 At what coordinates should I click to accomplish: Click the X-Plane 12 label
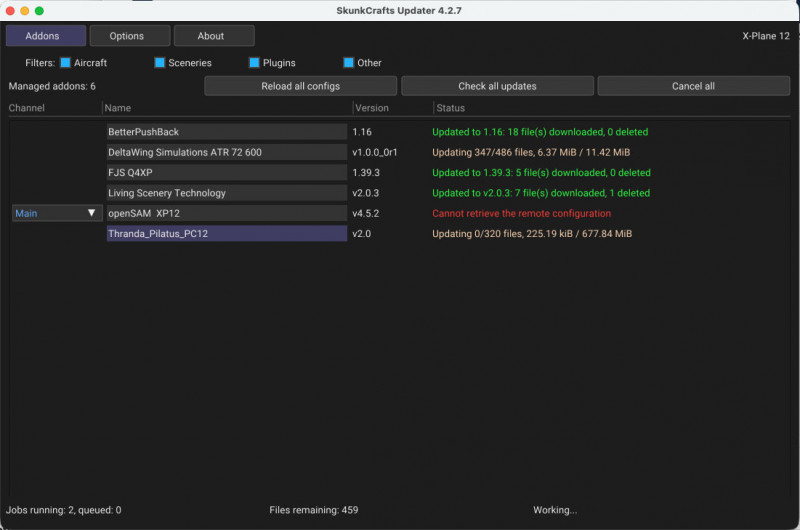[766, 36]
